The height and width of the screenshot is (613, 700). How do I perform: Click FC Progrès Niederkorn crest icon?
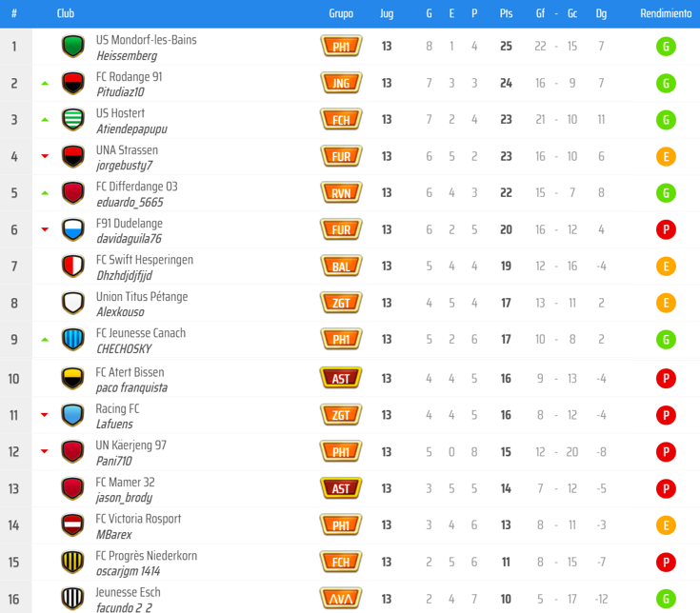(x=73, y=562)
